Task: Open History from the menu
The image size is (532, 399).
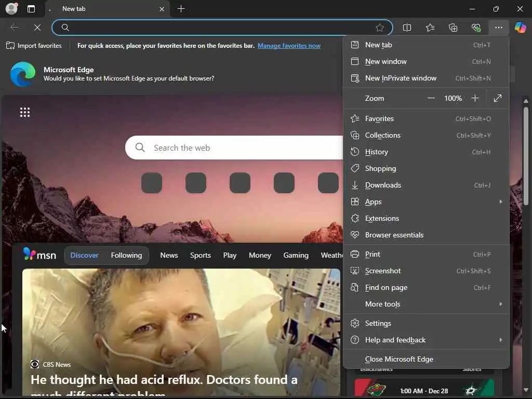Action: pyautogui.click(x=426, y=152)
